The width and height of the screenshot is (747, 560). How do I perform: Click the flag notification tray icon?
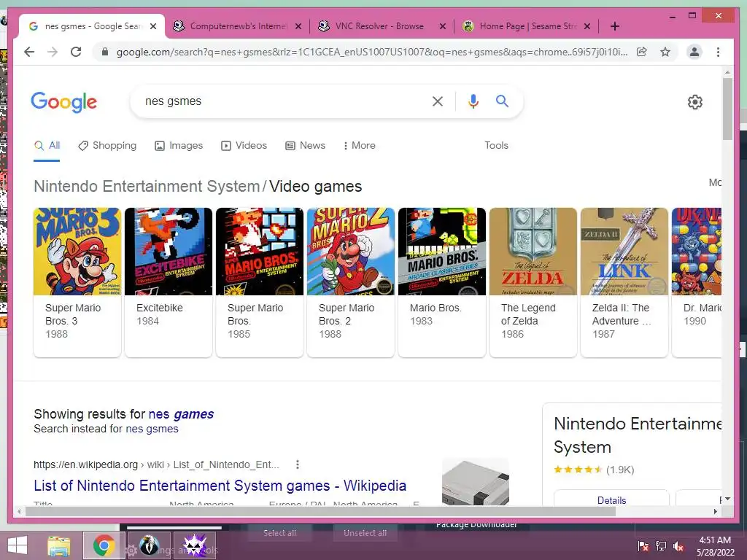tap(643, 546)
